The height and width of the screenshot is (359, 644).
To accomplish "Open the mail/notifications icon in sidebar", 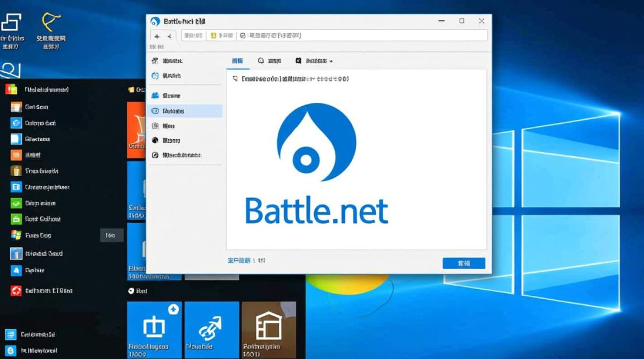I will coord(154,126).
